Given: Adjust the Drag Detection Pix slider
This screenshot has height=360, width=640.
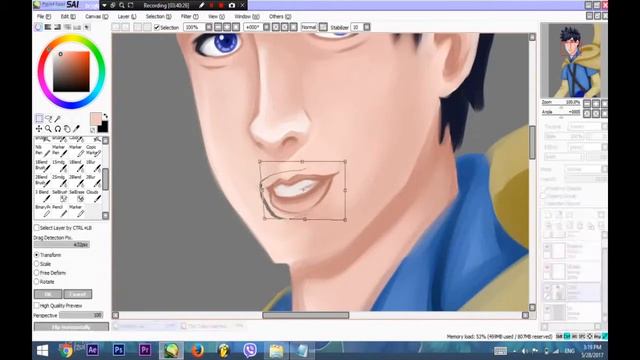Looking at the screenshot, I should click(62, 244).
